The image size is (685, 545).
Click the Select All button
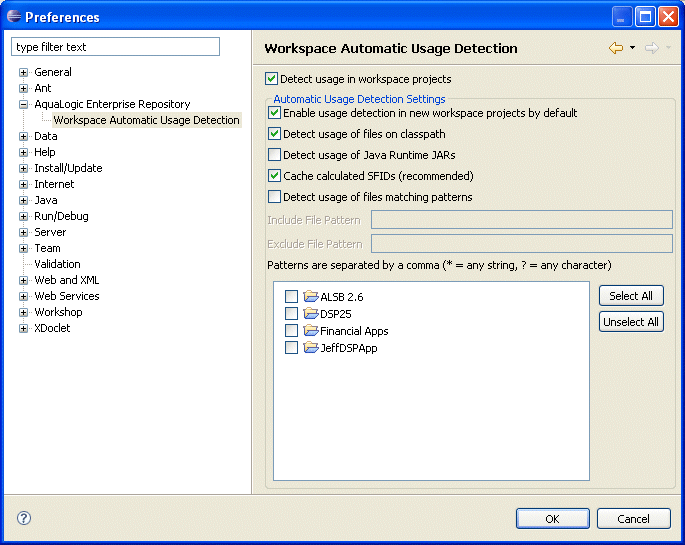point(631,296)
